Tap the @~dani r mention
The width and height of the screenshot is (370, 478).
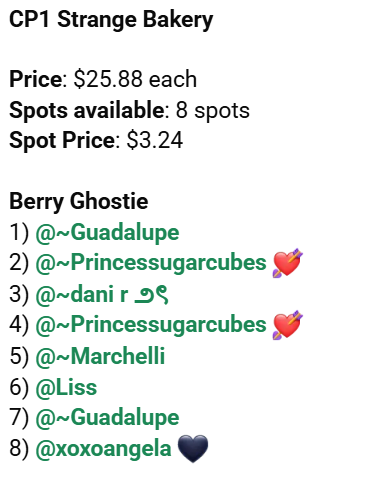point(82,294)
